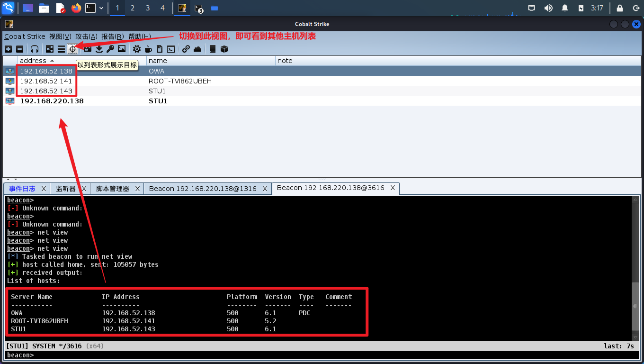This screenshot has height=364, width=644.
Task: Click the Cobalt Strike taskbar window button
Action: [x=182, y=8]
